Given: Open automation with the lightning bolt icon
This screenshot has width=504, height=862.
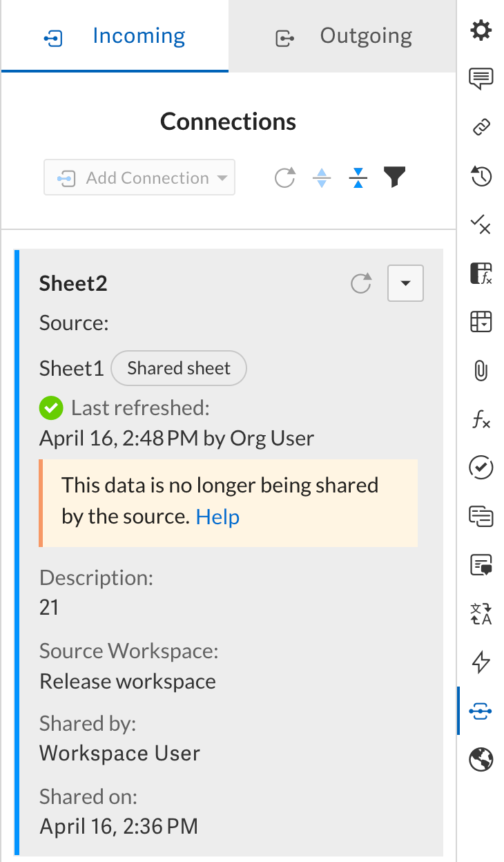Looking at the screenshot, I should (481, 662).
